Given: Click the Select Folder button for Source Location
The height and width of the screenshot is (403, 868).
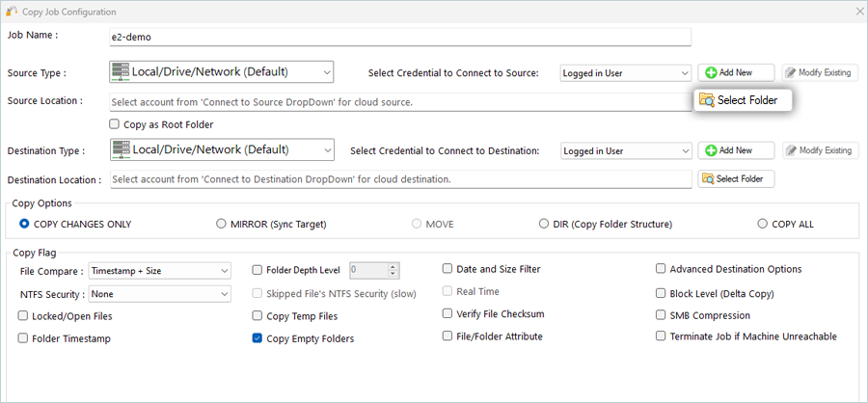Looking at the screenshot, I should tap(743, 99).
